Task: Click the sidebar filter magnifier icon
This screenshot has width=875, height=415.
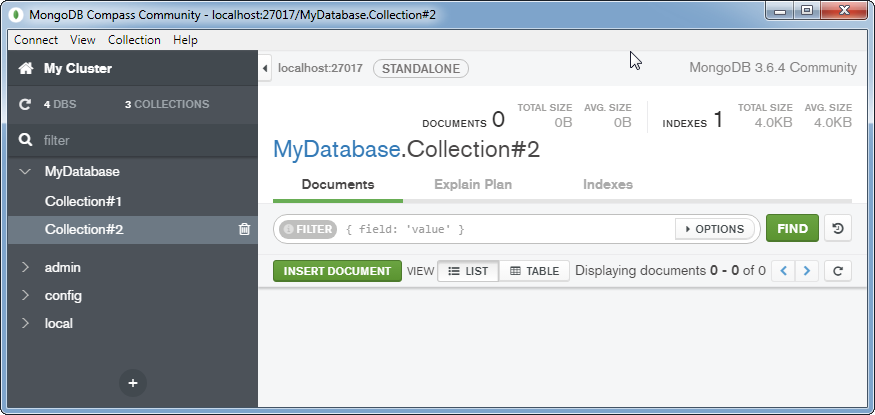Action: pos(25,140)
